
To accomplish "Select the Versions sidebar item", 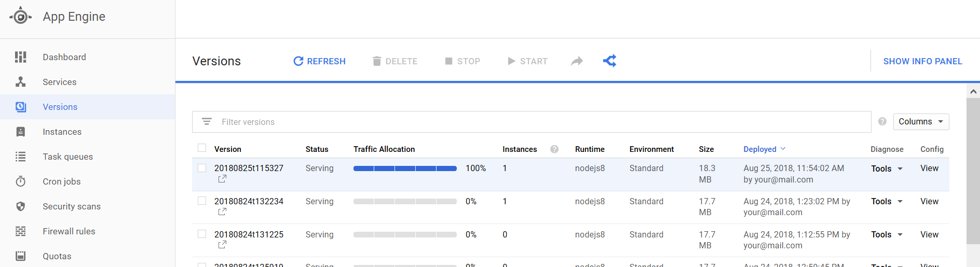I will pyautogui.click(x=87, y=107).
